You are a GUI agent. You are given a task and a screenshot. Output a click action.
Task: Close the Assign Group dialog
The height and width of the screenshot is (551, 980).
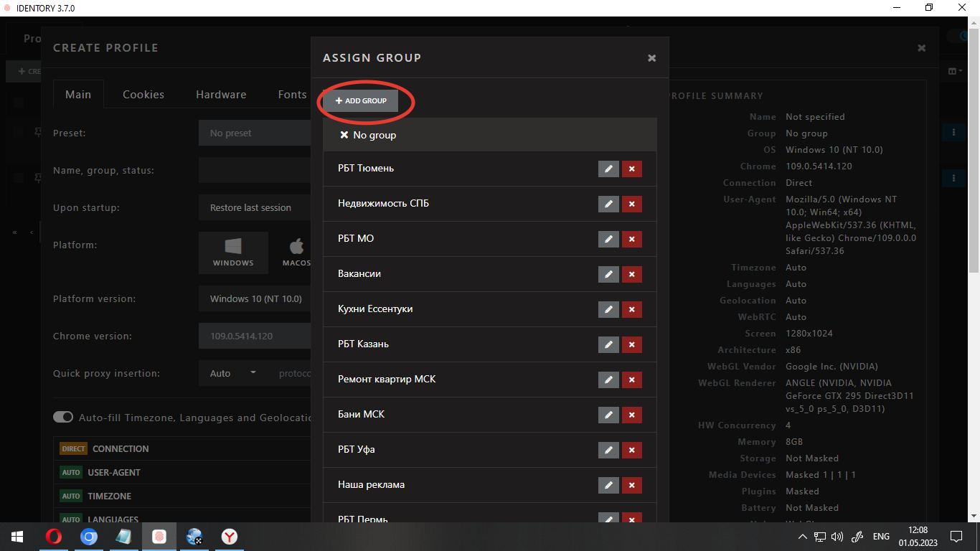click(x=651, y=58)
